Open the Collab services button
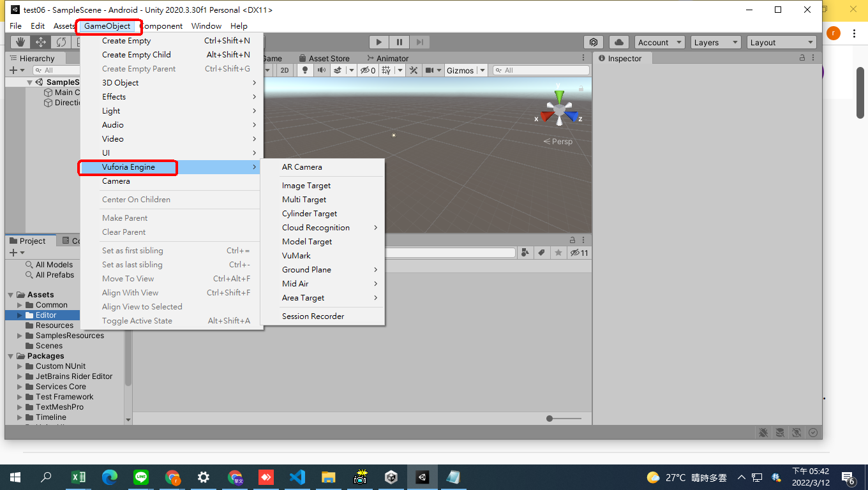This screenshot has height=490, width=868. 594,42
